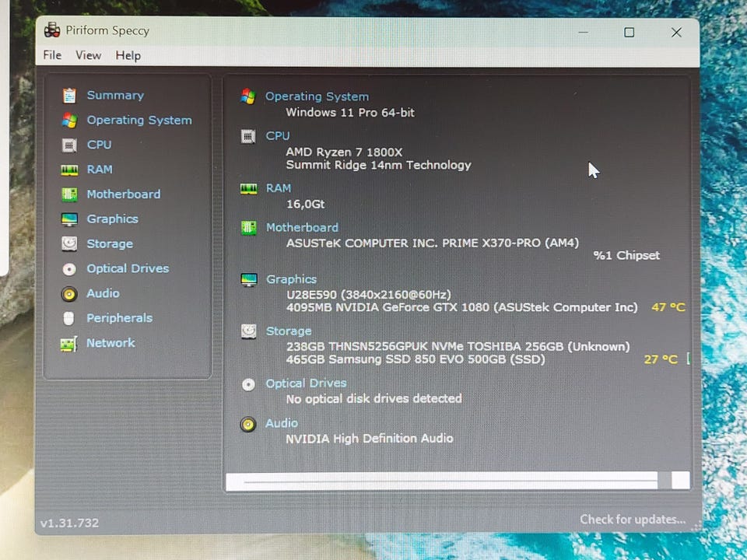Image resolution: width=747 pixels, height=560 pixels.
Task: Click Samsung SSD 850 EVO line
Action: click(x=416, y=359)
